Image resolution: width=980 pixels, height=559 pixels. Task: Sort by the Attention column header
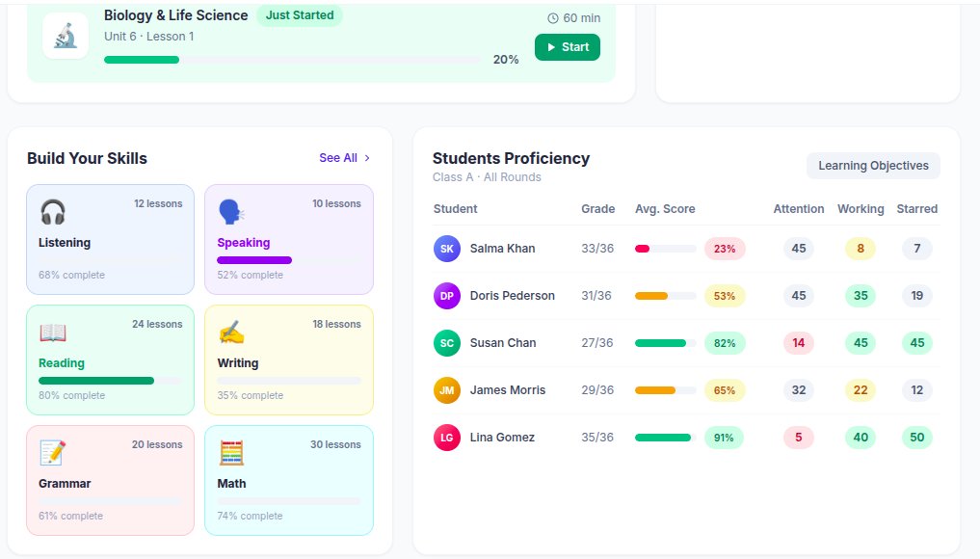[799, 209]
